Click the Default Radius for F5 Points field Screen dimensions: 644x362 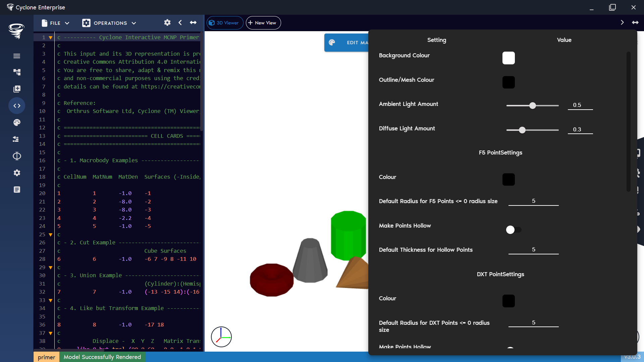tap(533, 201)
